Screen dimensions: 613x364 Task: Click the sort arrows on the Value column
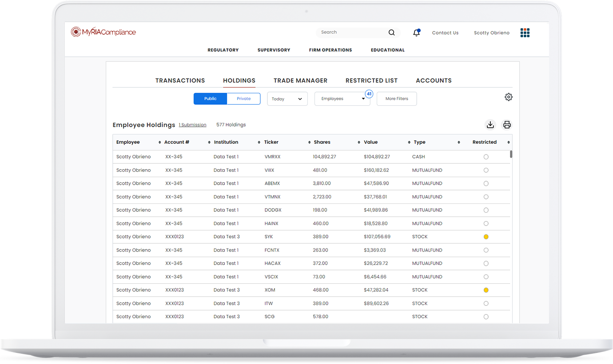click(x=409, y=142)
